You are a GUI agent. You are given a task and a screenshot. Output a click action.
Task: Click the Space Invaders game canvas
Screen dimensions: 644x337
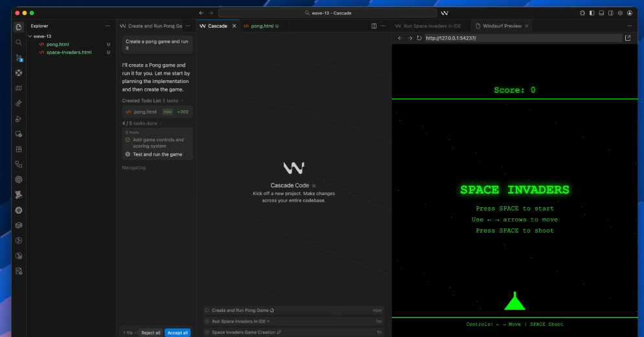[x=514, y=208]
